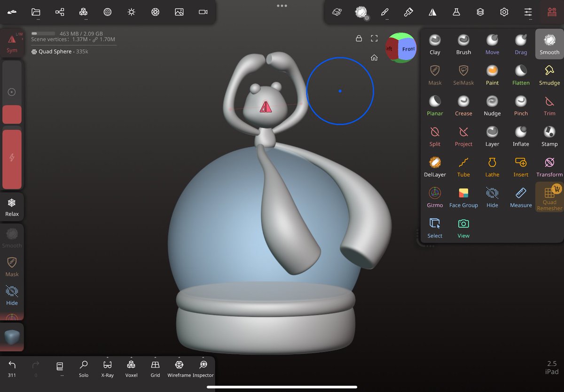Open the Files menu folder icon
This screenshot has width=564, height=392.
36,12
